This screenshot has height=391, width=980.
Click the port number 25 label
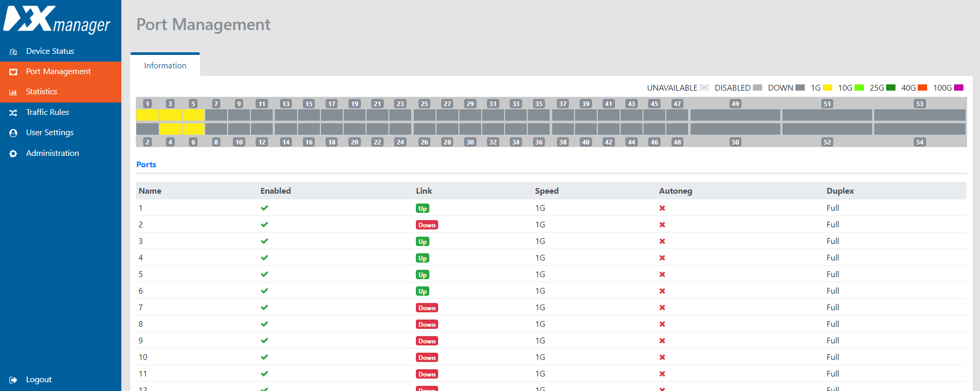[x=424, y=104]
